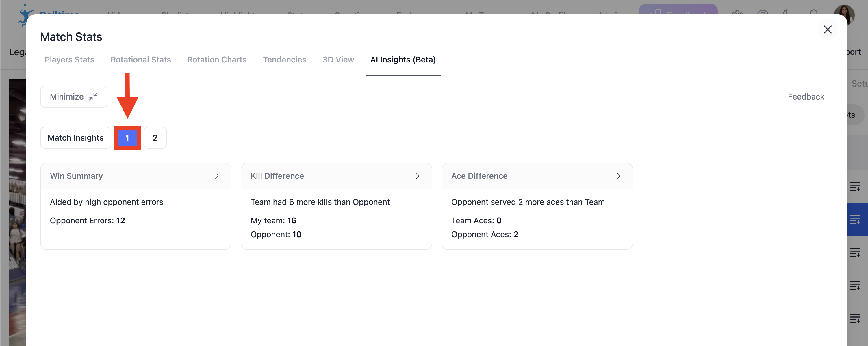The width and height of the screenshot is (868, 346).
Task: Select set 1 insights button
Action: tap(127, 138)
